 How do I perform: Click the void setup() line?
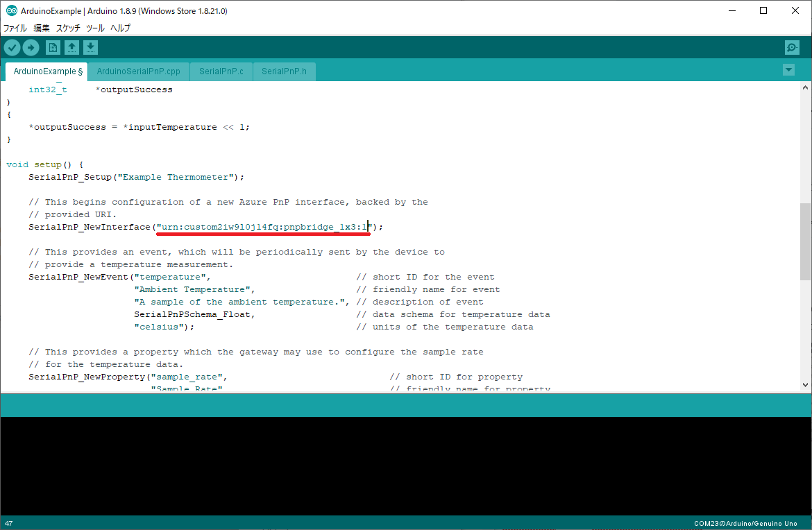click(44, 164)
